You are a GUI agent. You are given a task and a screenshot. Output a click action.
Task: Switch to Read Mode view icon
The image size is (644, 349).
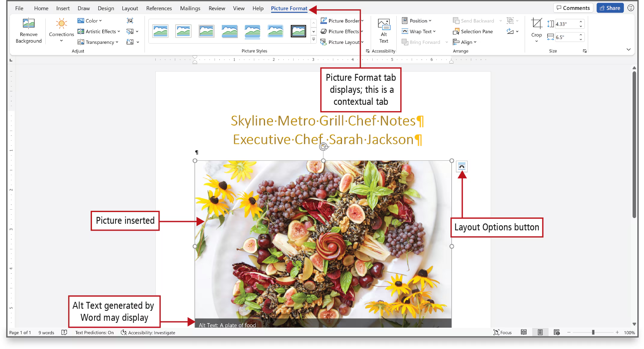524,332
